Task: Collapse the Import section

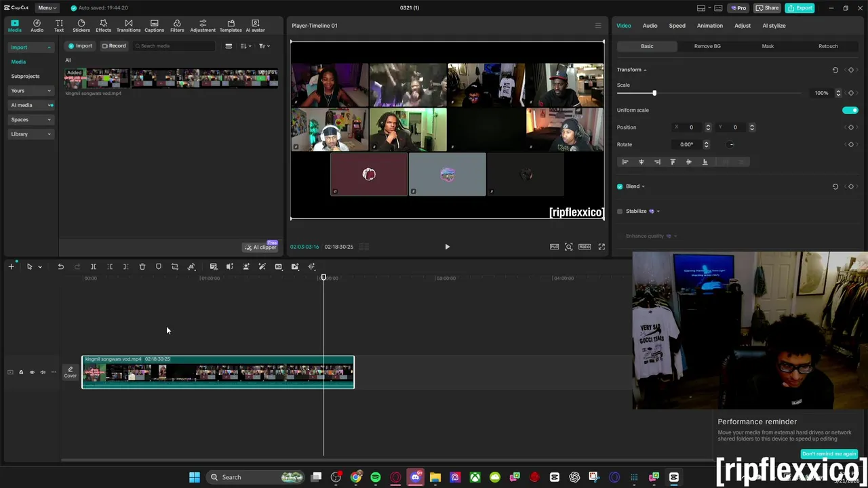Action: coord(31,47)
